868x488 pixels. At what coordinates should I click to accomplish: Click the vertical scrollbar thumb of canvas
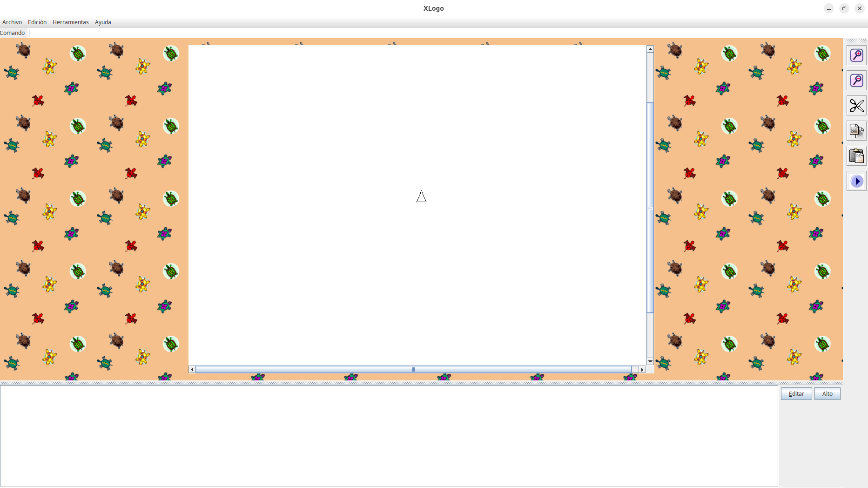650,207
